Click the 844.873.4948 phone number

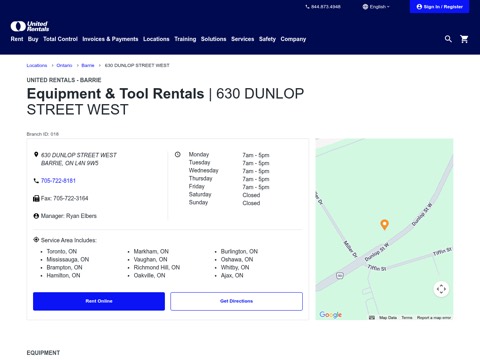[x=326, y=7]
